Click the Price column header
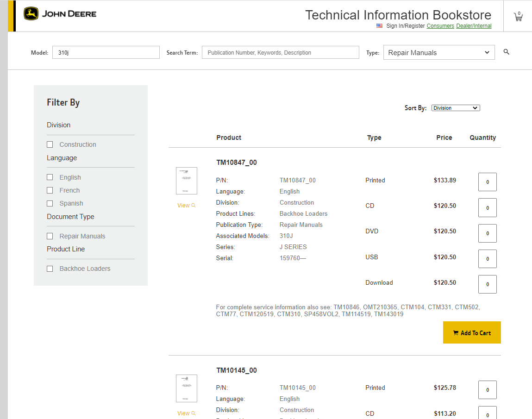Image resolution: width=532 pixels, height=419 pixels. click(x=444, y=138)
